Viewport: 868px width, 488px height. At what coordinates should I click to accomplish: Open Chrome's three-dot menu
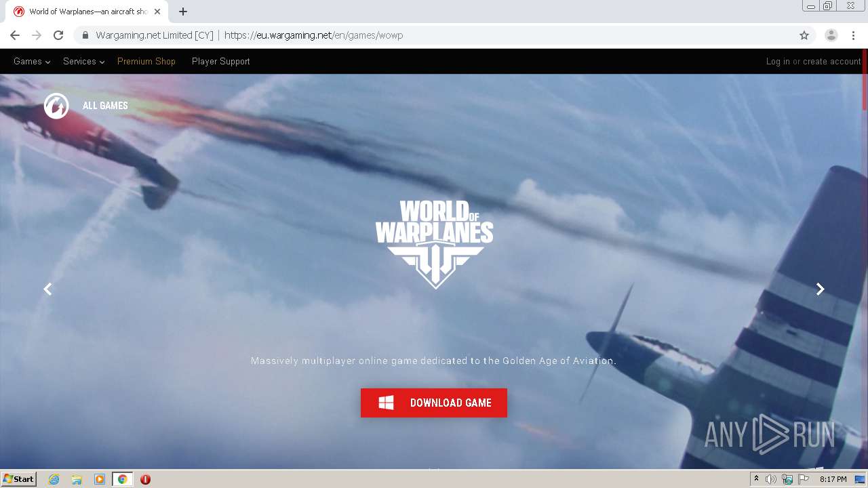coord(853,35)
